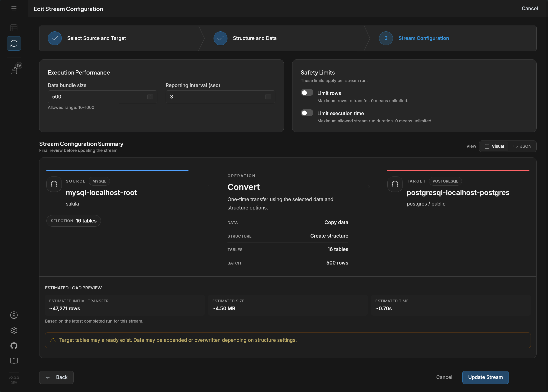Click the bottom Cancel button
The height and width of the screenshot is (392, 548).
(444, 377)
